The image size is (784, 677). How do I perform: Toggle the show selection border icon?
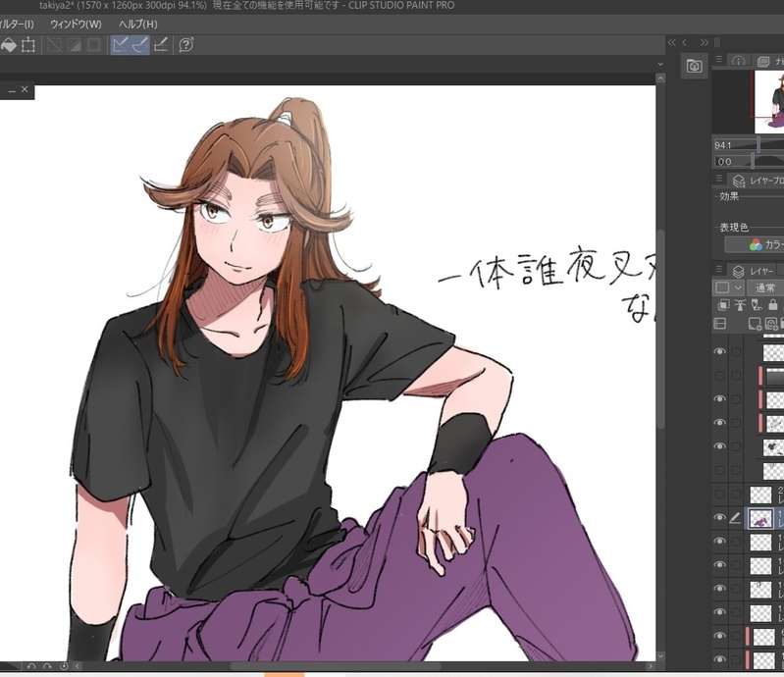click(x=94, y=45)
